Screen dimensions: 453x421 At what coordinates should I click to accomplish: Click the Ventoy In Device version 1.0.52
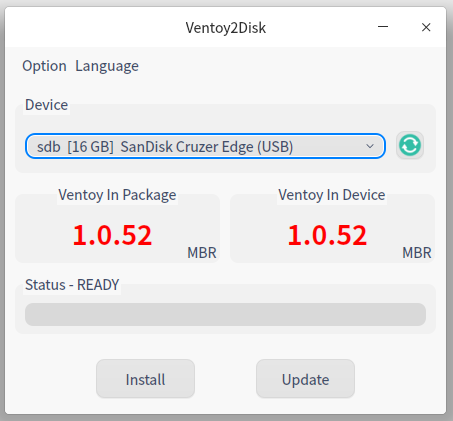327,235
